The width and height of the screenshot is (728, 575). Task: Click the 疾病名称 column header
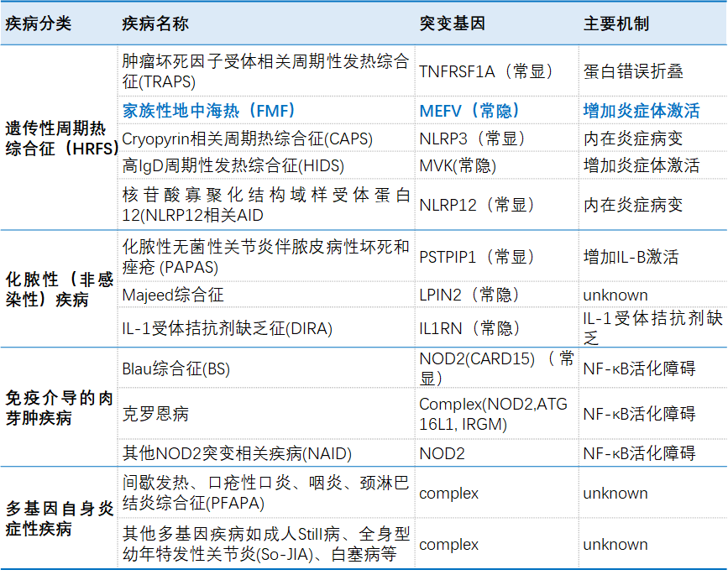click(x=155, y=24)
